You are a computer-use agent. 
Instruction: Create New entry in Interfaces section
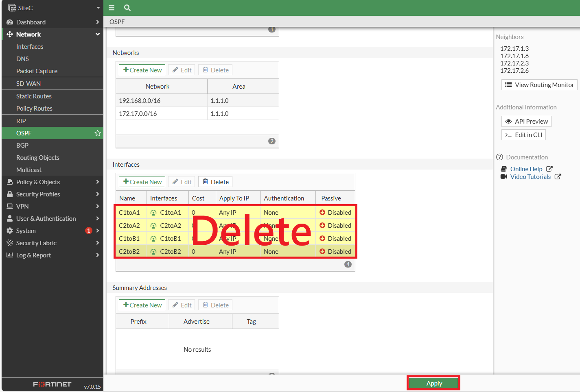coord(142,182)
